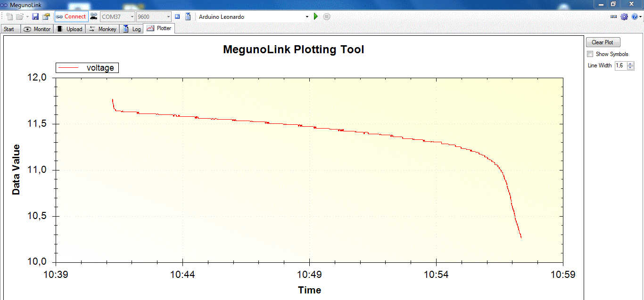644x300 pixels.
Task: Click the MegunoLink Plotting Tool title
Action: click(293, 49)
